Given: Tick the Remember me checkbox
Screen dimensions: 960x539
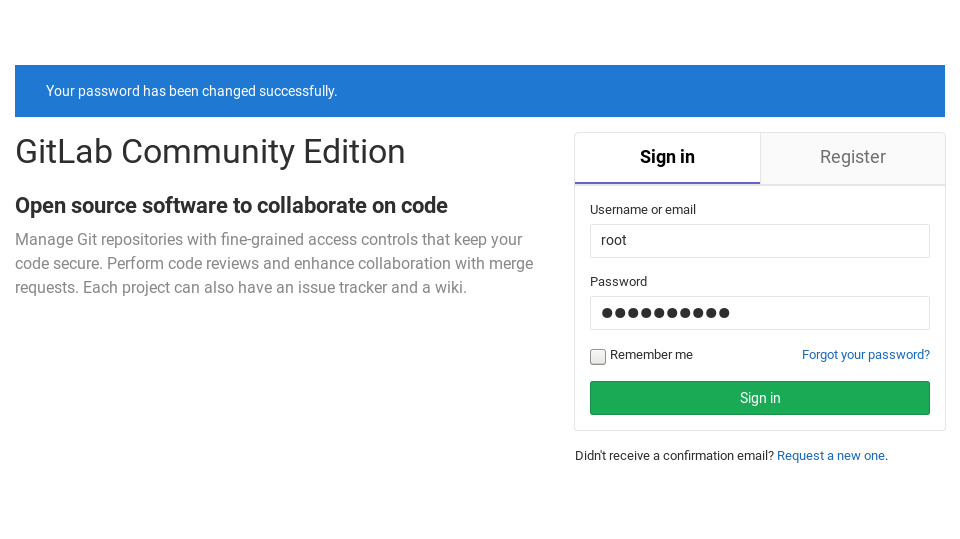Looking at the screenshot, I should [598, 356].
